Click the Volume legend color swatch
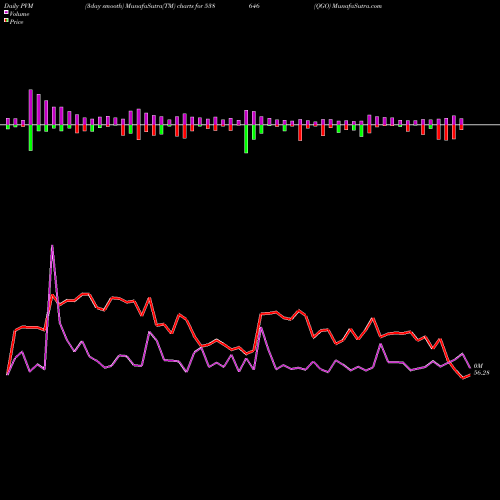The width and height of the screenshot is (500, 500). (x=6, y=12)
